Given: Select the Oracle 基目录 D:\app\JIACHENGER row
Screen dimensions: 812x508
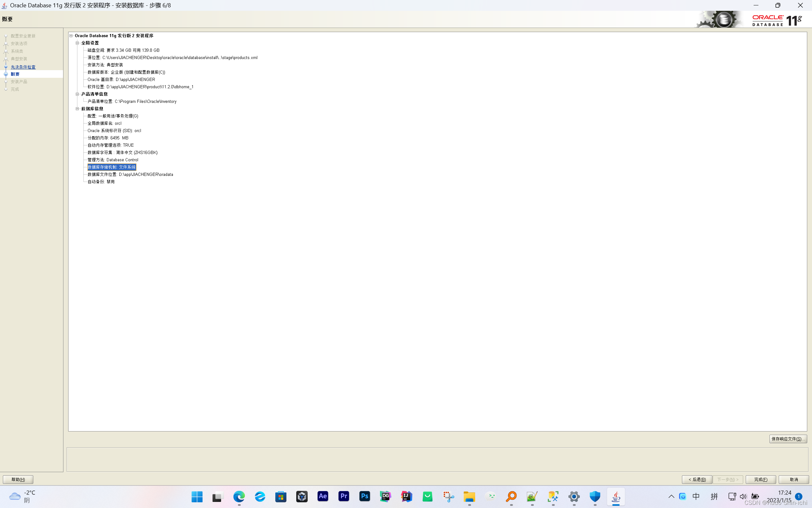Looking at the screenshot, I should pyautogui.click(x=121, y=80).
